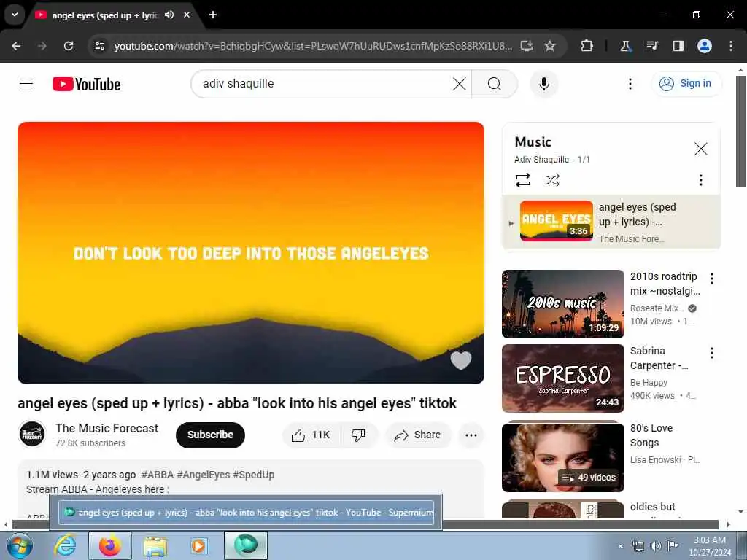Start voice search with the microphone
The height and width of the screenshot is (560, 747).
click(x=543, y=84)
